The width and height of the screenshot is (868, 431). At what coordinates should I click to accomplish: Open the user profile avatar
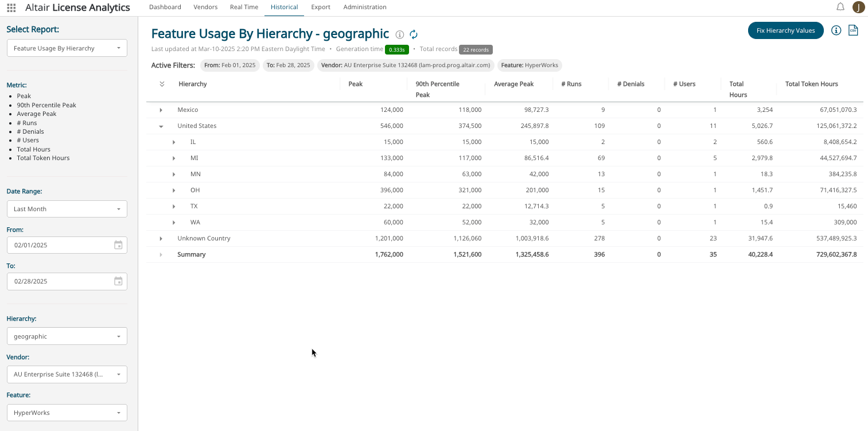[858, 7]
